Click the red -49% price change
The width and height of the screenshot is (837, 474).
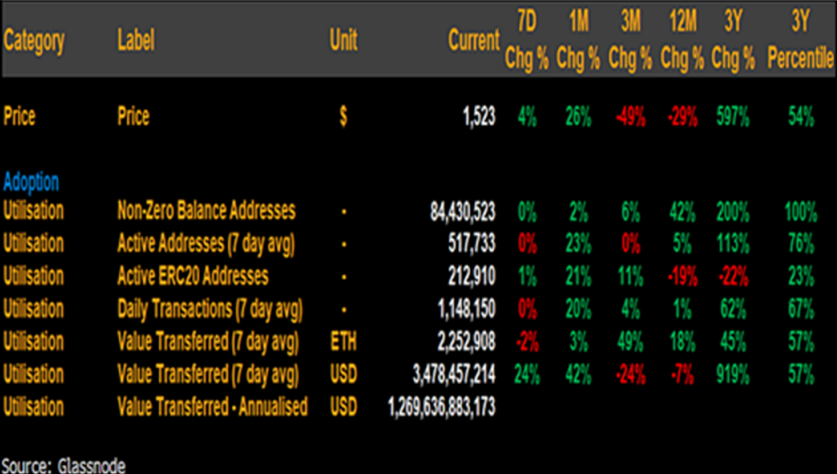click(630, 117)
